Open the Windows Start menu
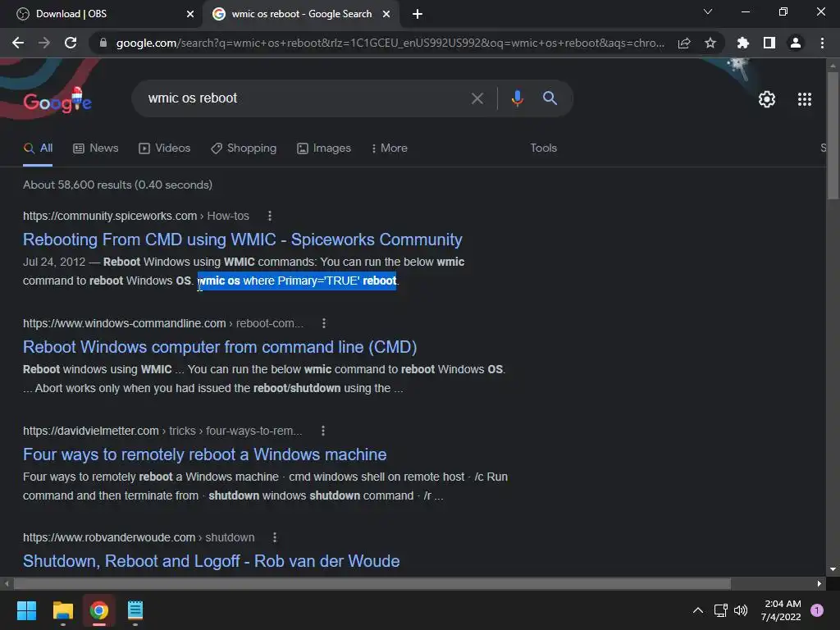This screenshot has width=840, height=630. pos(26,610)
